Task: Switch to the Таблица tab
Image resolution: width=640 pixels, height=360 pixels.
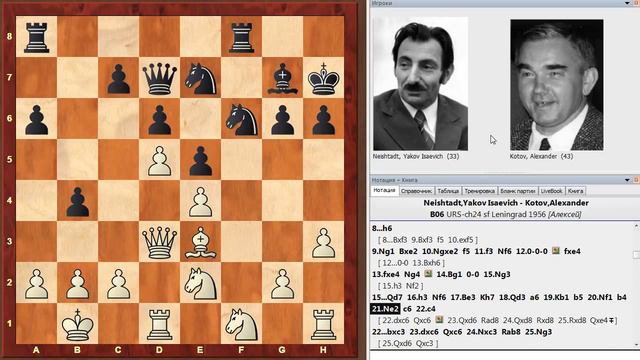Action: point(448,191)
